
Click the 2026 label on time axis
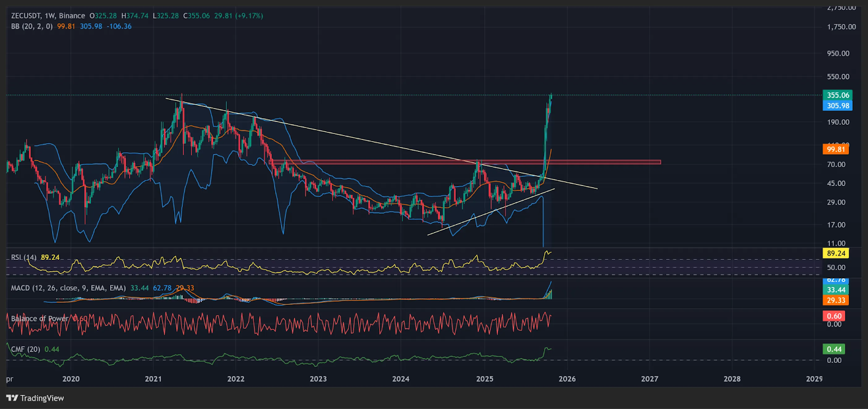tap(567, 379)
